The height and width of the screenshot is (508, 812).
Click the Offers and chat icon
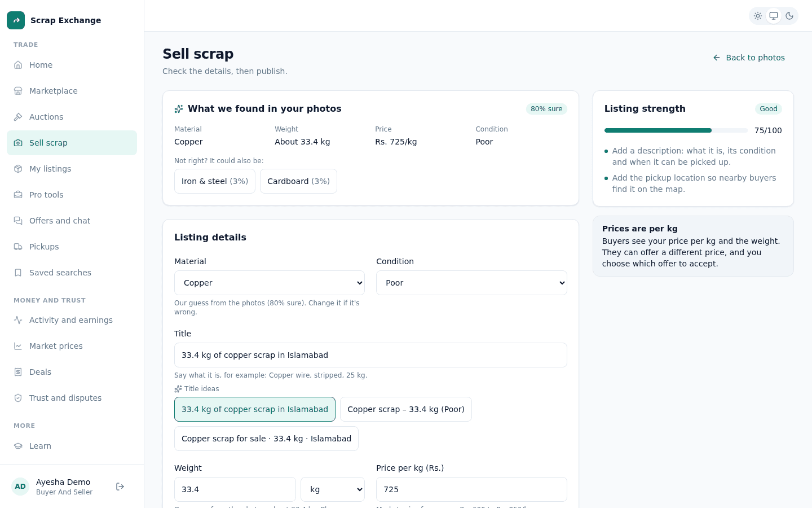click(x=18, y=221)
